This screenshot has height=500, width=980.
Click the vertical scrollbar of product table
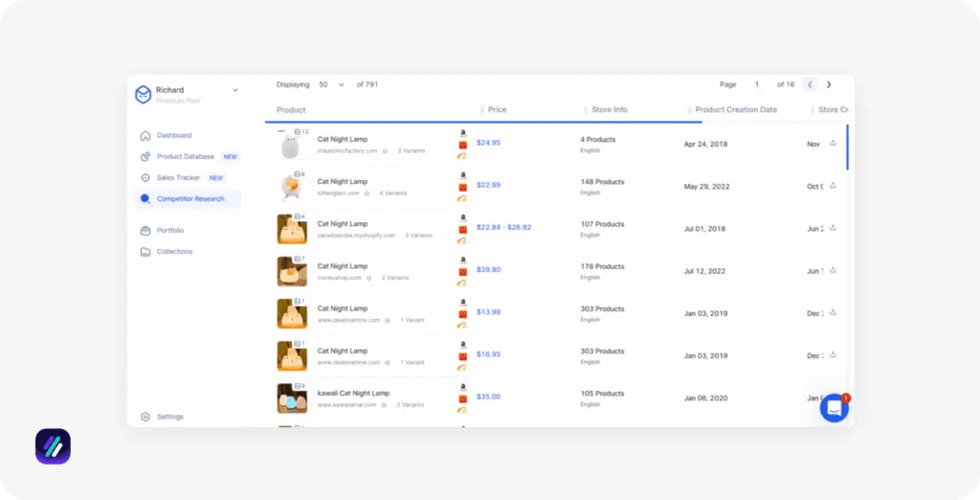point(848,148)
